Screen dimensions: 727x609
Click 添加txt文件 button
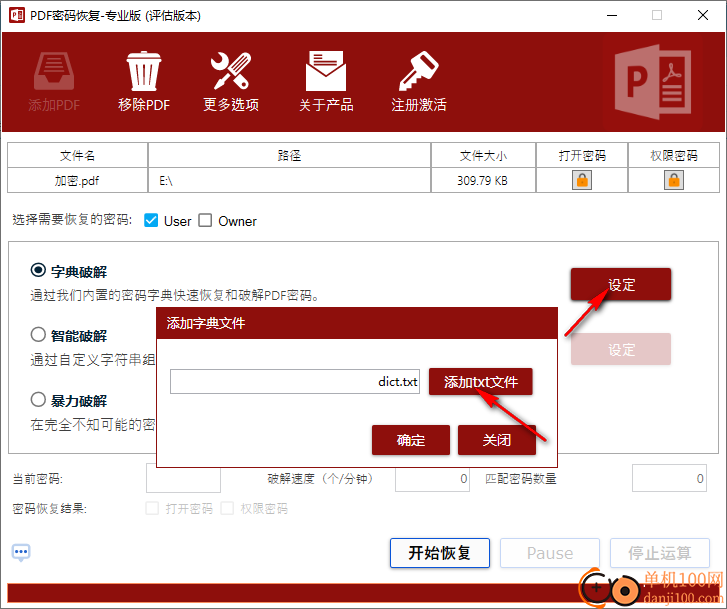coord(481,382)
